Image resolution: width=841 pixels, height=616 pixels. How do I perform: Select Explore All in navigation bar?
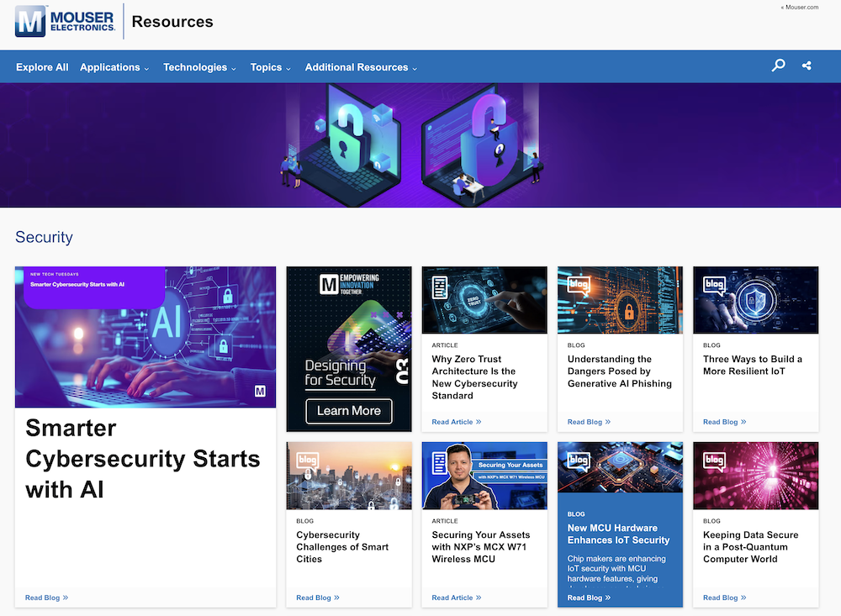[42, 67]
